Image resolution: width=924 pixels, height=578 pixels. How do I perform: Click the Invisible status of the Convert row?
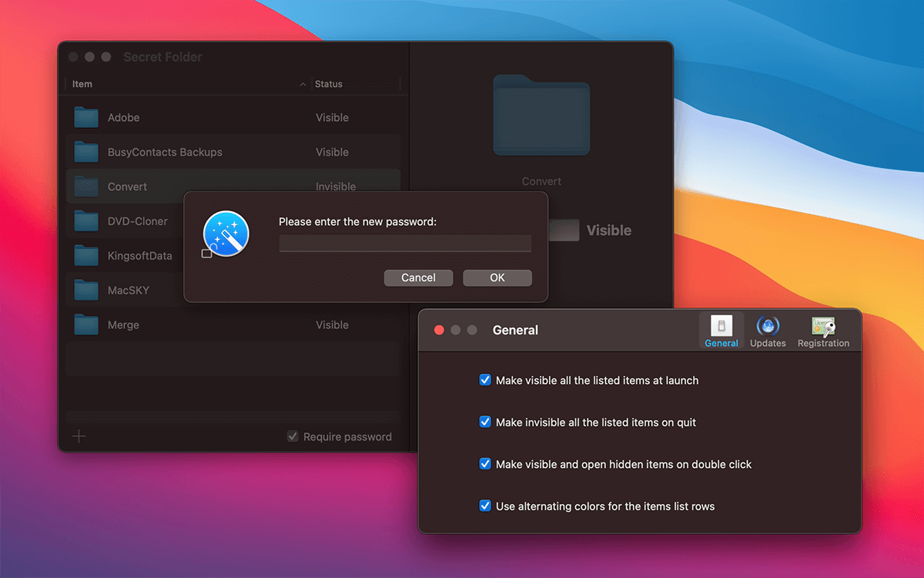pos(336,187)
